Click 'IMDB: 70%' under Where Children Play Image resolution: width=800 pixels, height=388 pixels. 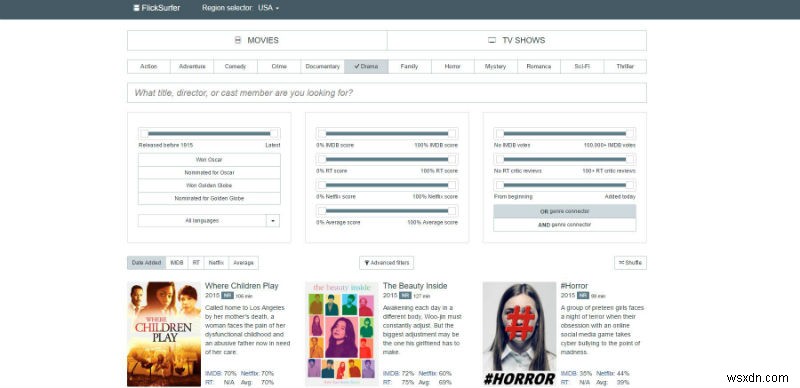(x=220, y=374)
